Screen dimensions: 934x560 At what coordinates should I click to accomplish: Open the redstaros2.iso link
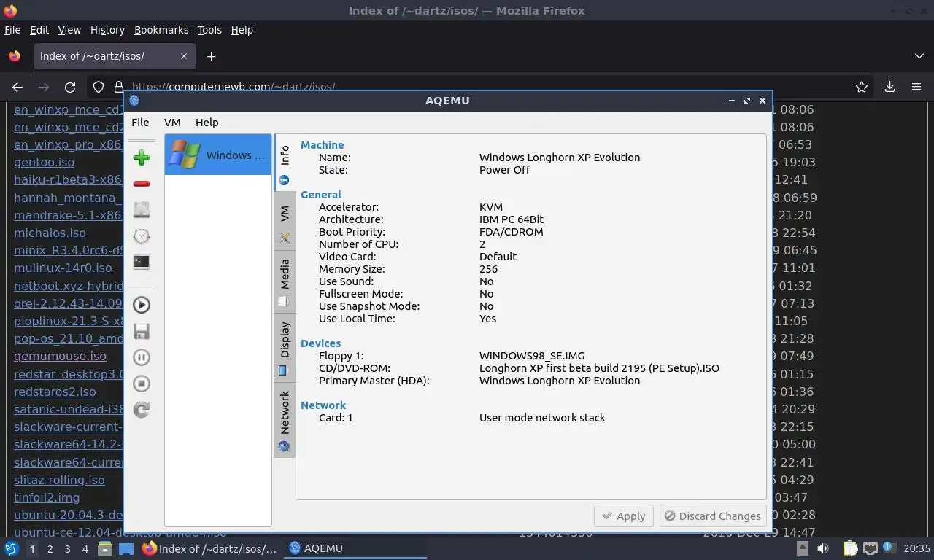click(55, 392)
